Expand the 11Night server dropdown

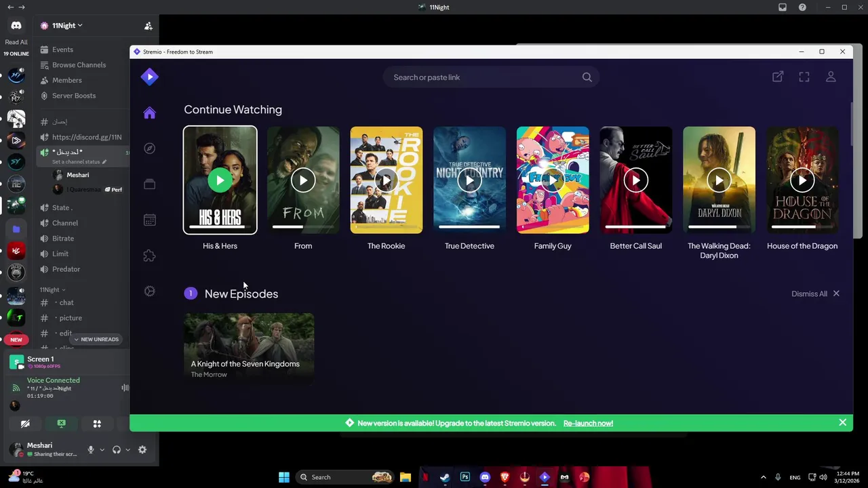[x=66, y=26]
